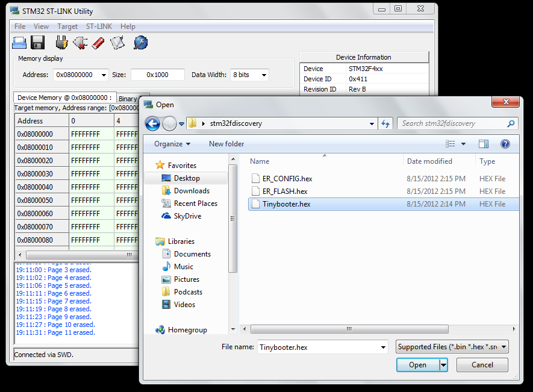Click the Cancel button

coord(482,365)
